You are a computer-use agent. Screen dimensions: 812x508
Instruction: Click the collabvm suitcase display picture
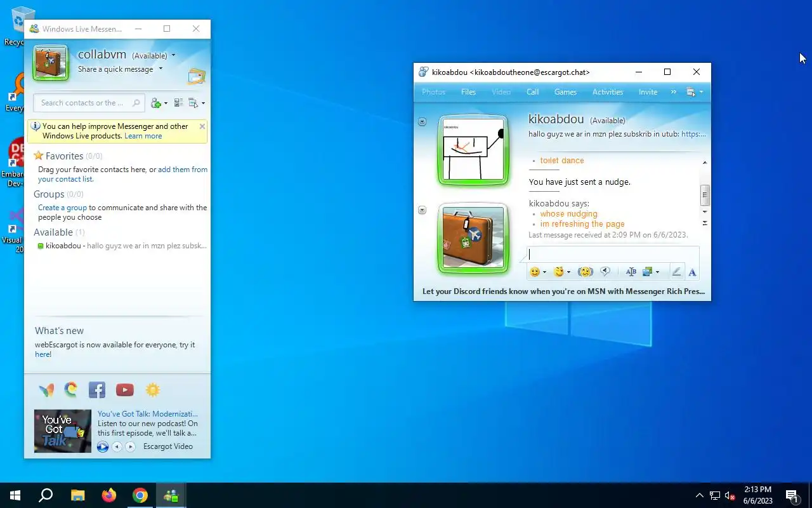pos(51,63)
